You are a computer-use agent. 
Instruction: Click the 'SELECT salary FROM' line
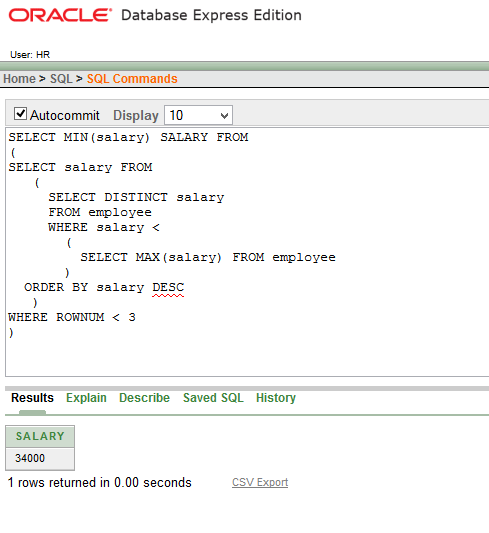(80, 167)
